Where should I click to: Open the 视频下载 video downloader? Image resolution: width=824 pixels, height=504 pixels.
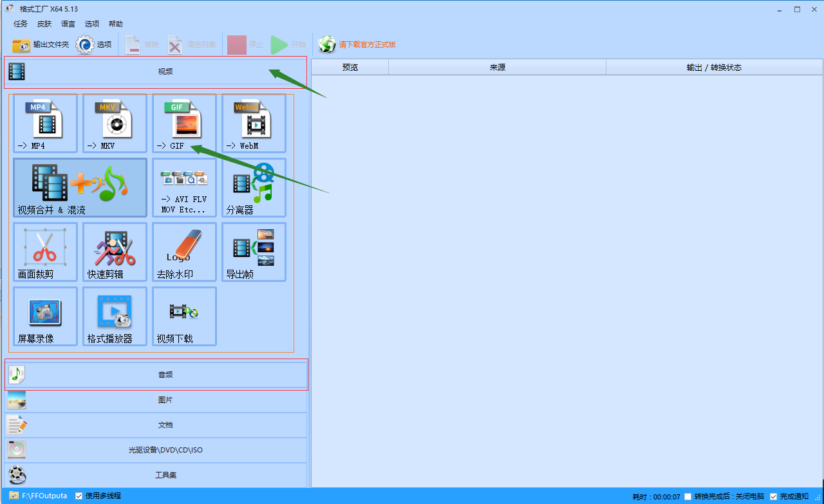point(184,317)
